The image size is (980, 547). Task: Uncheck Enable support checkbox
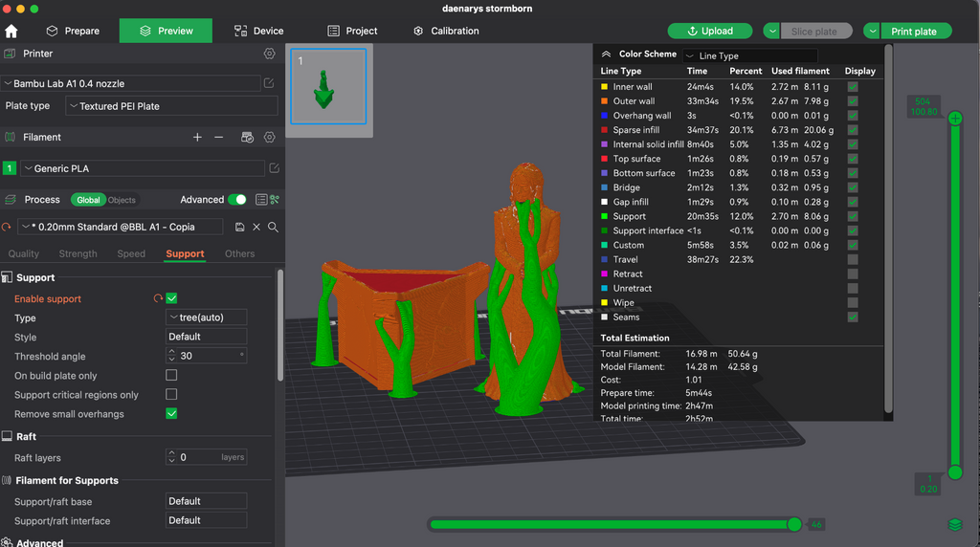click(171, 298)
